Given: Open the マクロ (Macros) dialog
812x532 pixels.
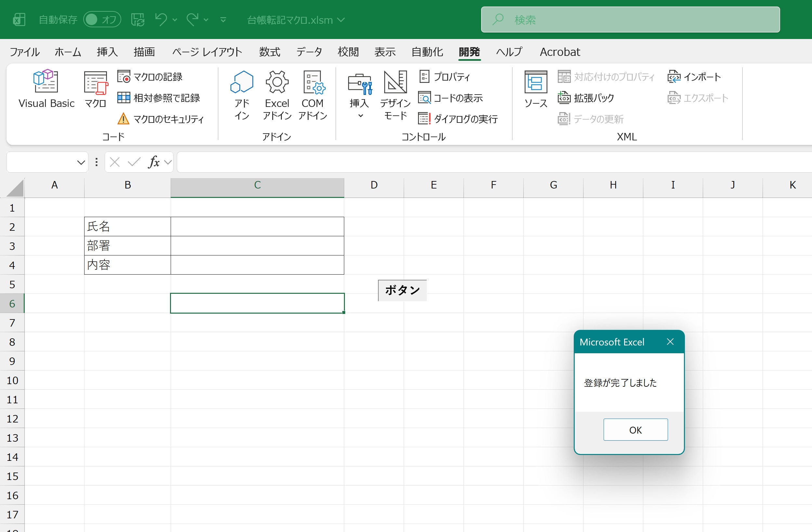Looking at the screenshot, I should pyautogui.click(x=95, y=89).
